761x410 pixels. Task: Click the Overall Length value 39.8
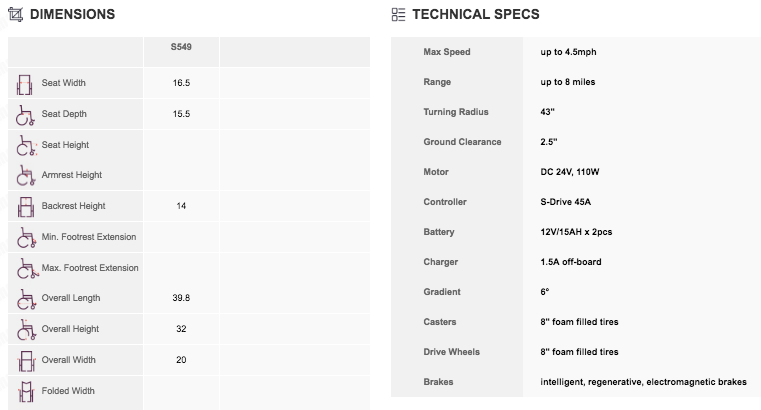point(181,298)
